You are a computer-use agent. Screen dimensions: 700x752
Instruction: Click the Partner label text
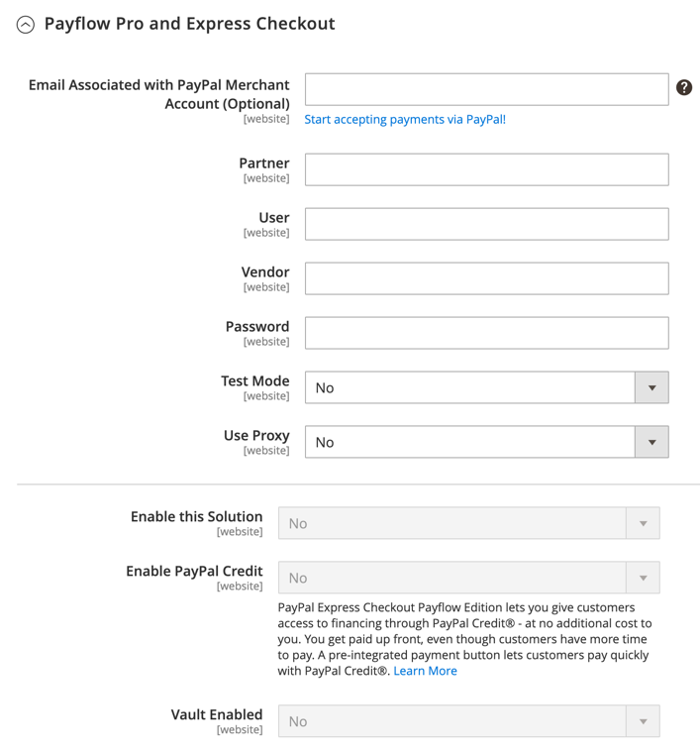point(264,163)
